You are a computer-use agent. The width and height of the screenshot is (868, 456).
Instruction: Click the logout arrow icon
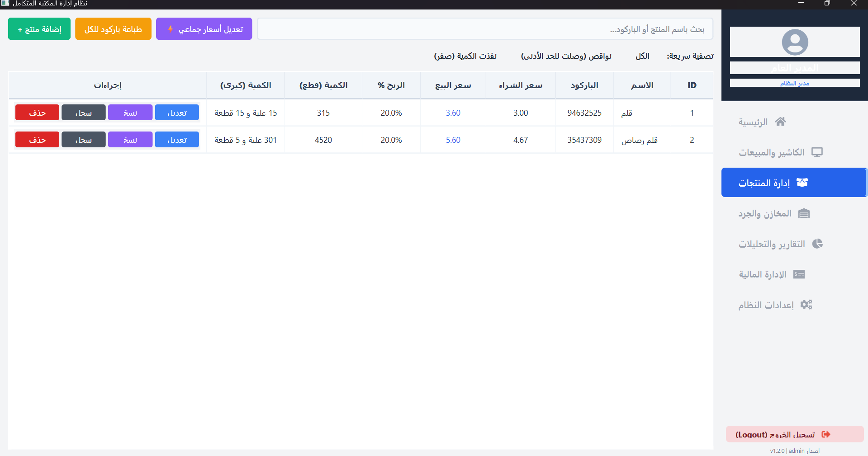826,434
